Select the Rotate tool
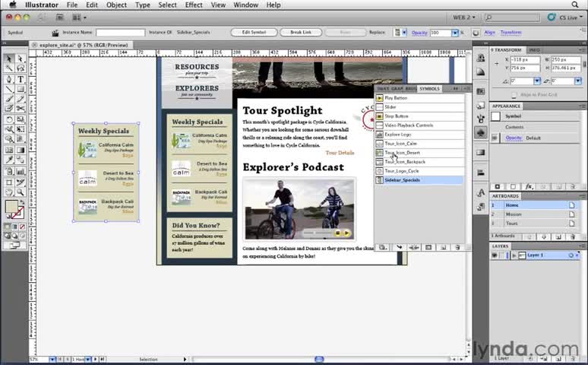The height and width of the screenshot is (365, 588). pos(9,119)
